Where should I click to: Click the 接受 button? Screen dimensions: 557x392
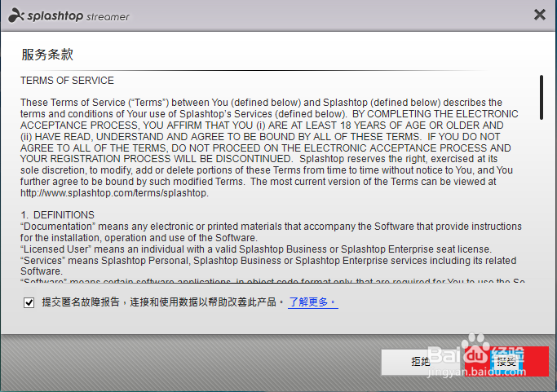506,362
